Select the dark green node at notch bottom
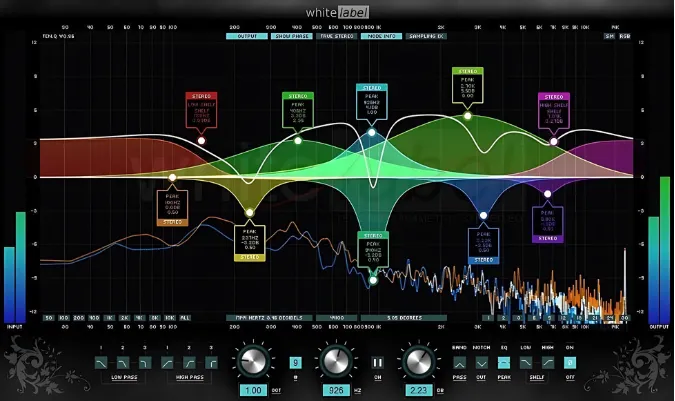Image resolution: width=675 pixels, height=401 pixels. click(x=373, y=281)
